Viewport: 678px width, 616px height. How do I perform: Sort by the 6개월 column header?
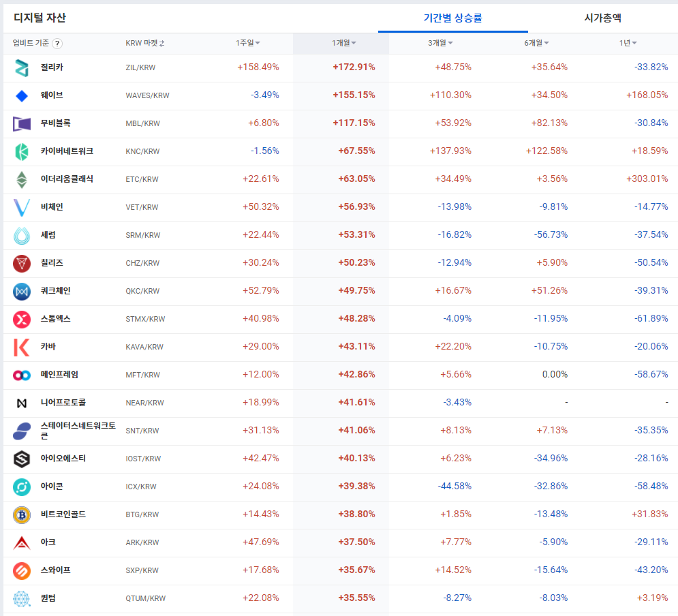tap(536, 43)
